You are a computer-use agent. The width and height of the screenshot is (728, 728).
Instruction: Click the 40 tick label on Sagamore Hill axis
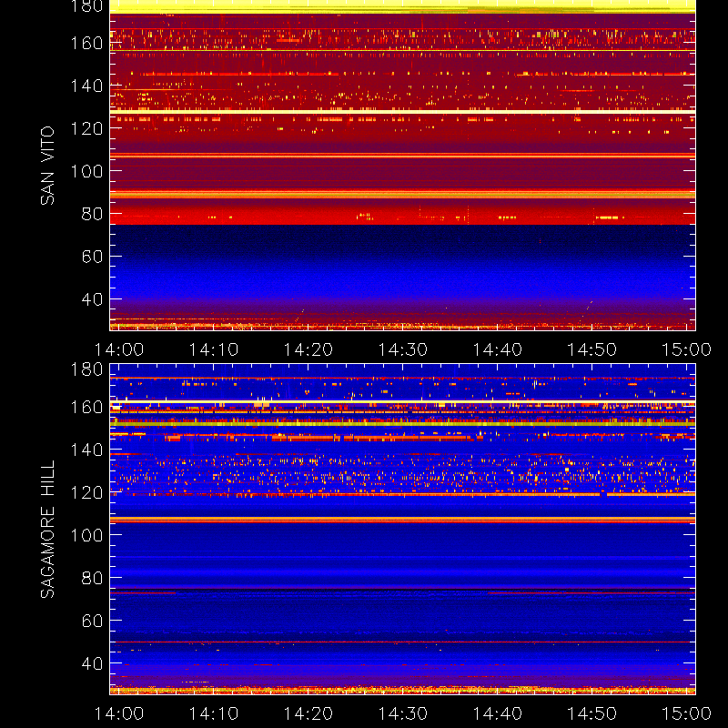[x=93, y=663]
